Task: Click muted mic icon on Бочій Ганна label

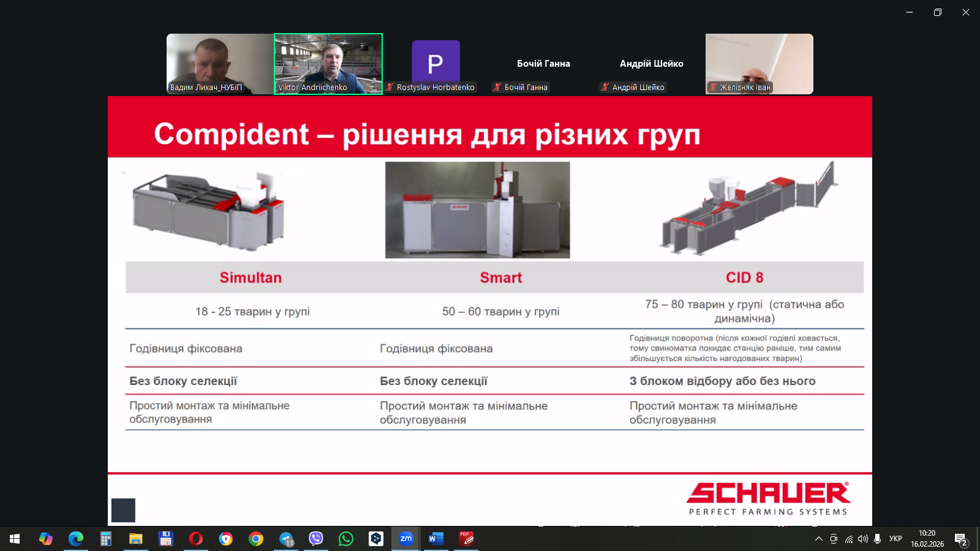Action: coord(497,87)
